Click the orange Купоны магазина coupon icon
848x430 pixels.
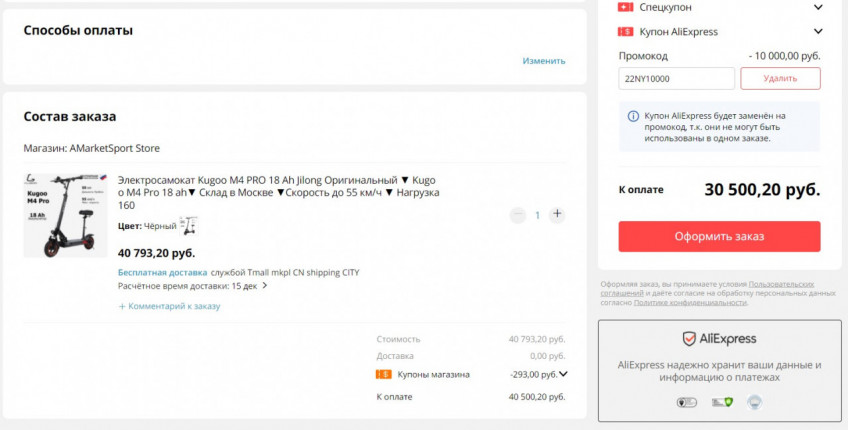[383, 375]
